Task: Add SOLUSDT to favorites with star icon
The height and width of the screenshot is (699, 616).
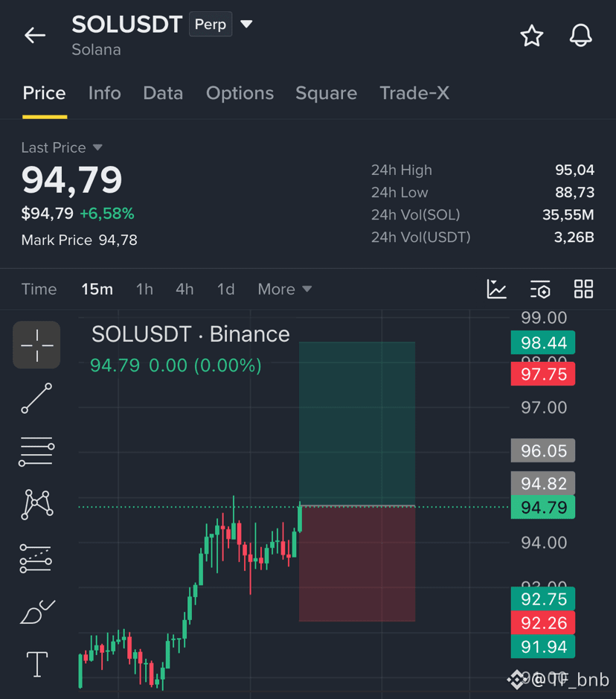Action: (x=532, y=36)
